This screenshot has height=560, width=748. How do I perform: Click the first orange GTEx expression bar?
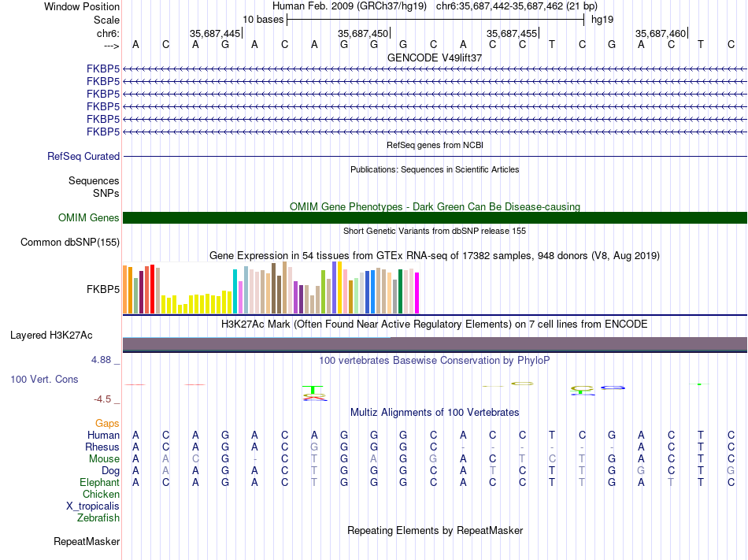point(125,289)
